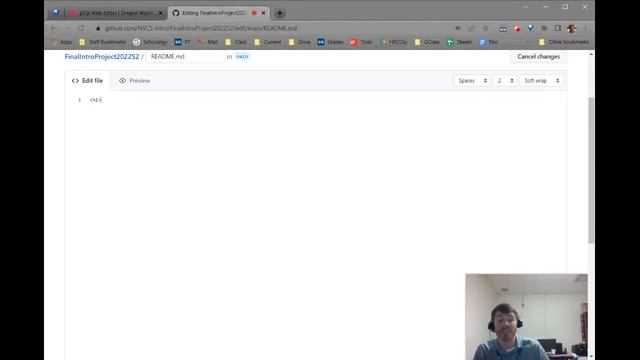Open the user profile avatar
640x360 pixels.
pyautogui.click(x=571, y=28)
